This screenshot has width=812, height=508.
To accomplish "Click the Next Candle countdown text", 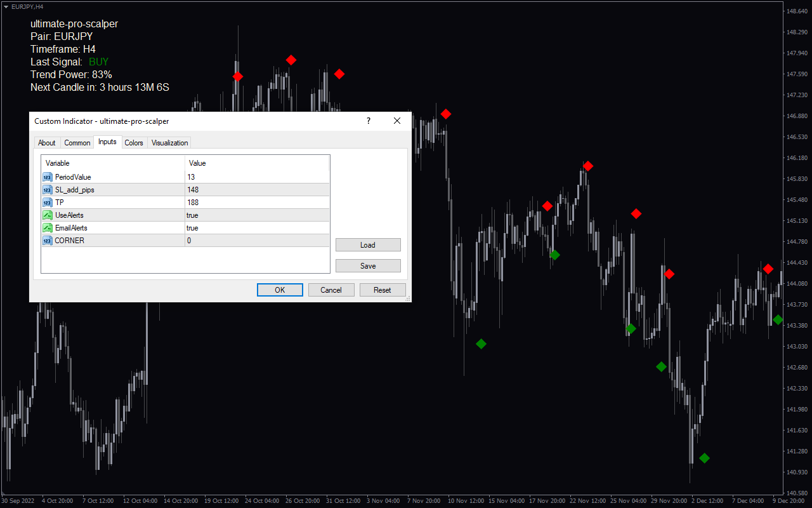I will [100, 87].
